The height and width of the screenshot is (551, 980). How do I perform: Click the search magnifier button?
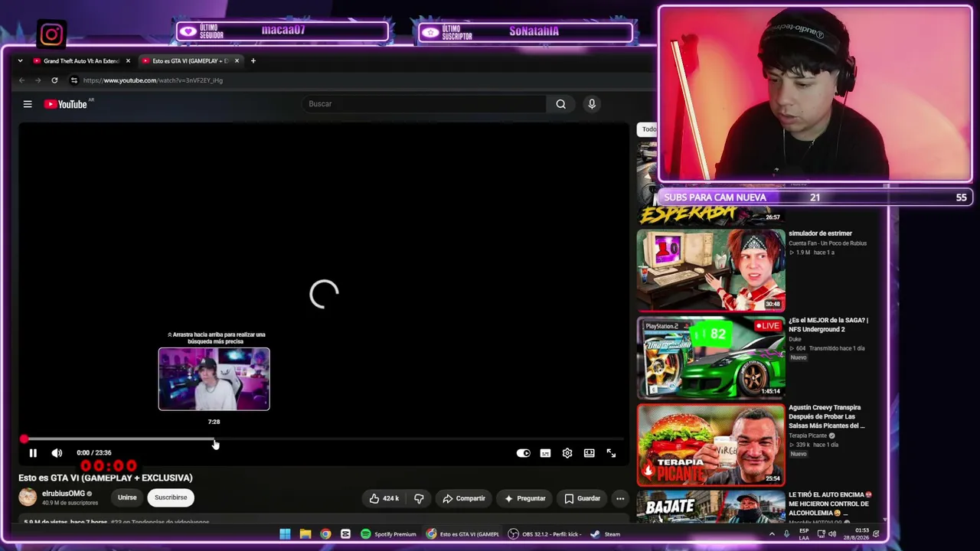click(561, 104)
